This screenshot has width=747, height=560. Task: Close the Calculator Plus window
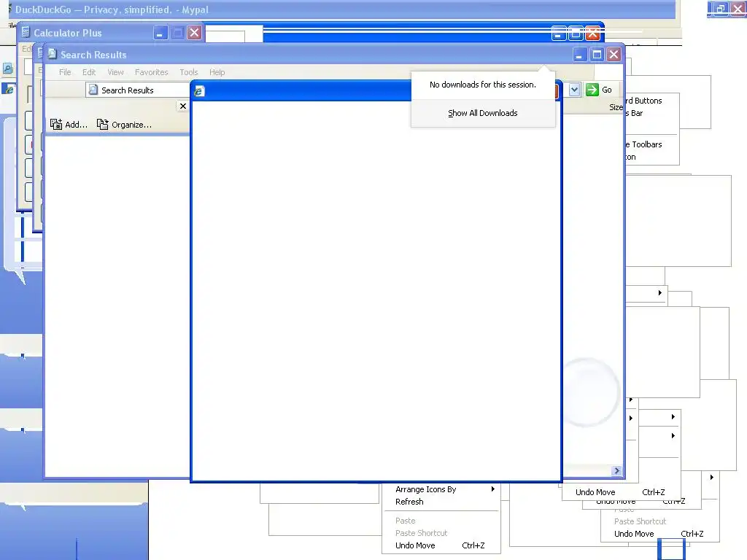[194, 32]
